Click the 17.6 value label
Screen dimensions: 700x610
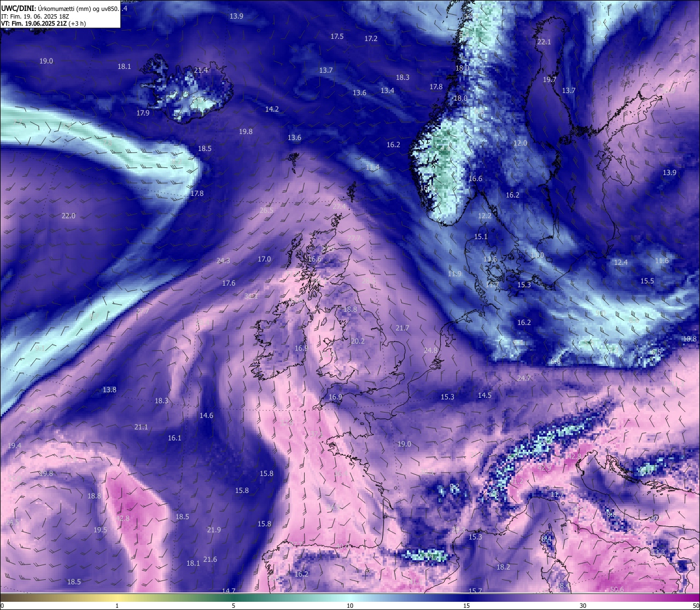[x=229, y=283]
